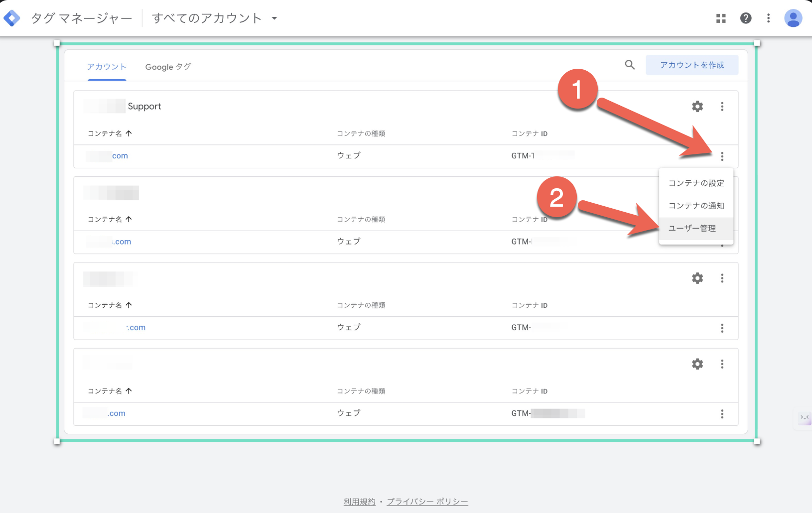The image size is (812, 513).
Task: Open the プライバシー ポリシー link
Action: [427, 502]
